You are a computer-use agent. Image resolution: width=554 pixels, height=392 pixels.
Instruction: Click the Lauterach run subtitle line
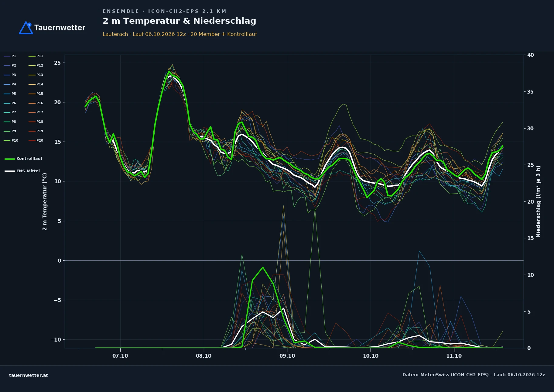180,34
